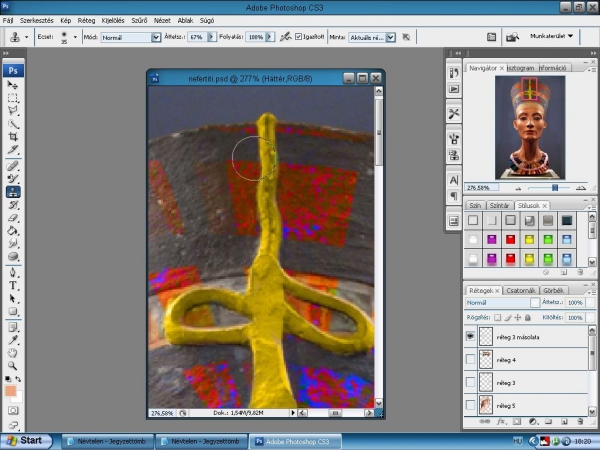Screen dimensions: 600x450
Task: Select the Eraser tool
Action: tap(13, 218)
